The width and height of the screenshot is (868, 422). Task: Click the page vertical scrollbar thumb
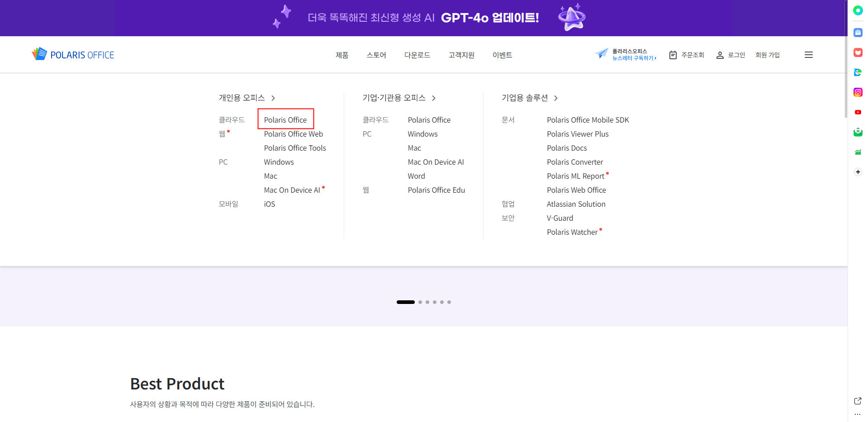point(846,59)
